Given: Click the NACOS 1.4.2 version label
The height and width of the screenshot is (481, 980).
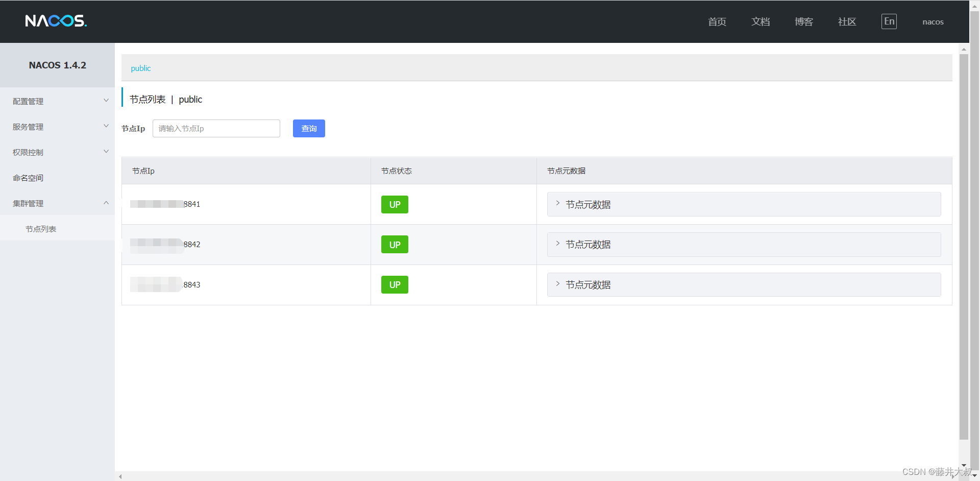Looking at the screenshot, I should (x=57, y=65).
